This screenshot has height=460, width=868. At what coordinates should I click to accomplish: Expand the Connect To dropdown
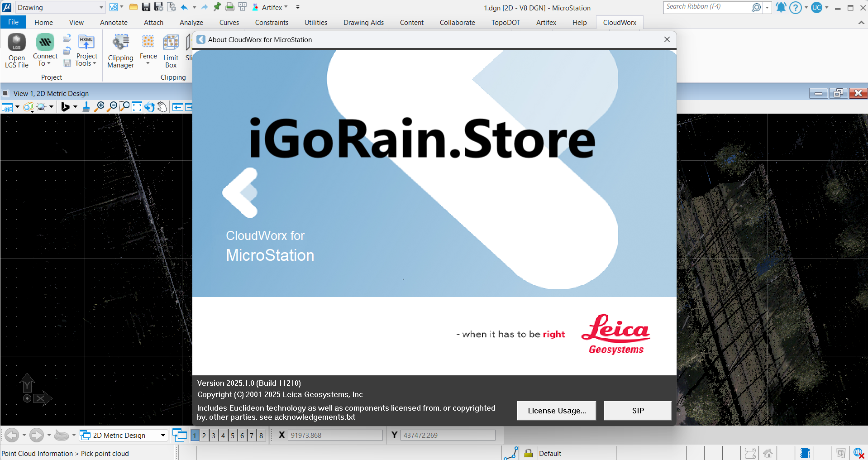point(45,60)
